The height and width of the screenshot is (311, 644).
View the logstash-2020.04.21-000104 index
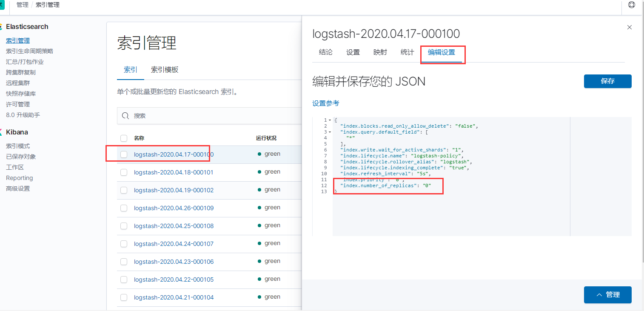pos(174,297)
